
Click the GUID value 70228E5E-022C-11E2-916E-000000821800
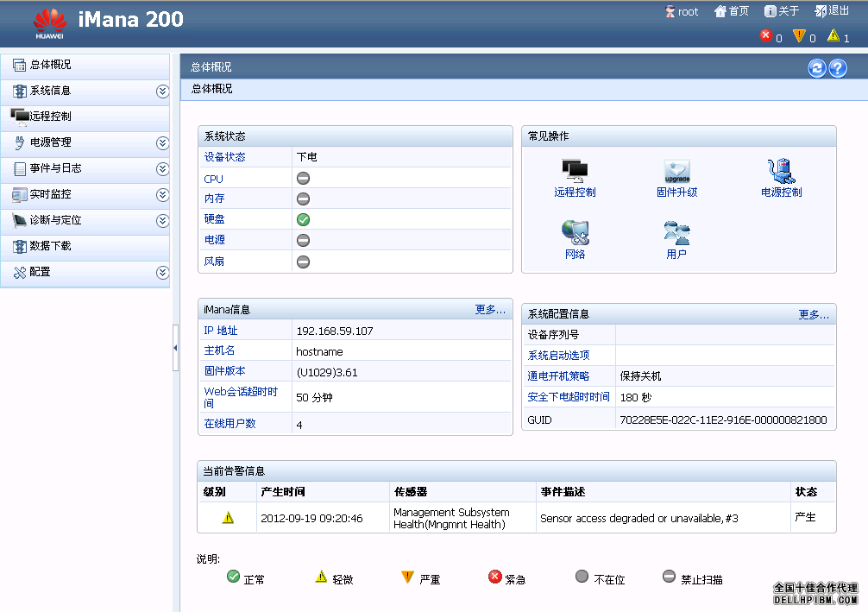tap(723, 420)
